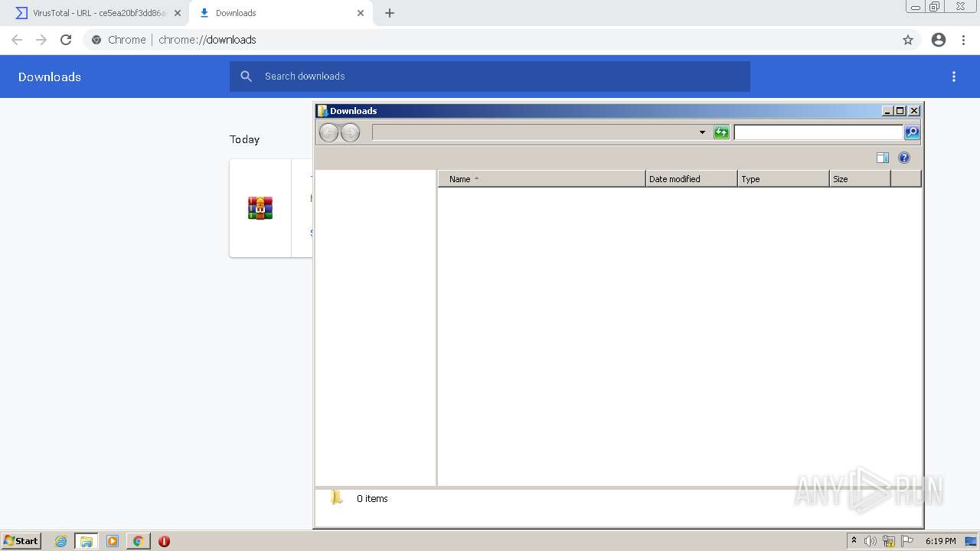This screenshot has height=551, width=980.
Task: Click the 0 items status text
Action: [x=372, y=498]
